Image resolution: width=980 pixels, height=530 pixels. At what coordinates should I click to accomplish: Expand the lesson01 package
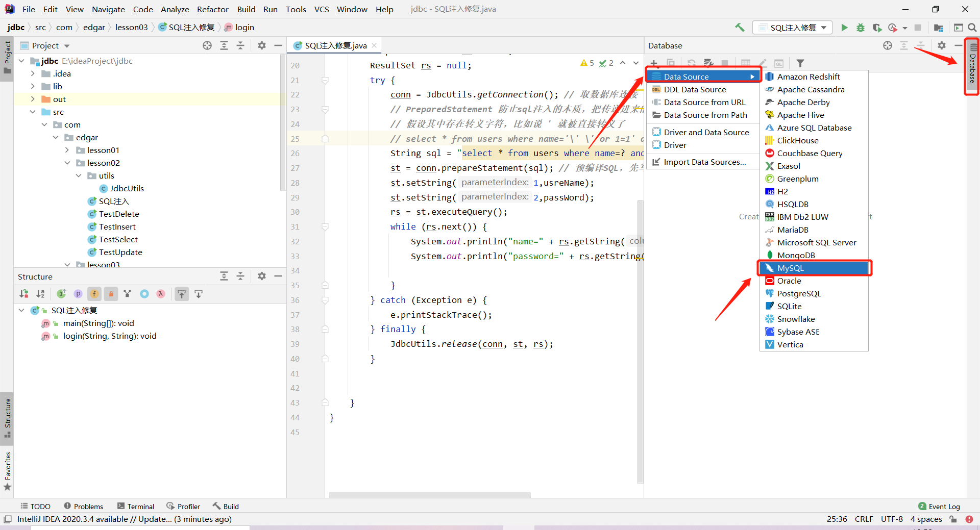67,150
